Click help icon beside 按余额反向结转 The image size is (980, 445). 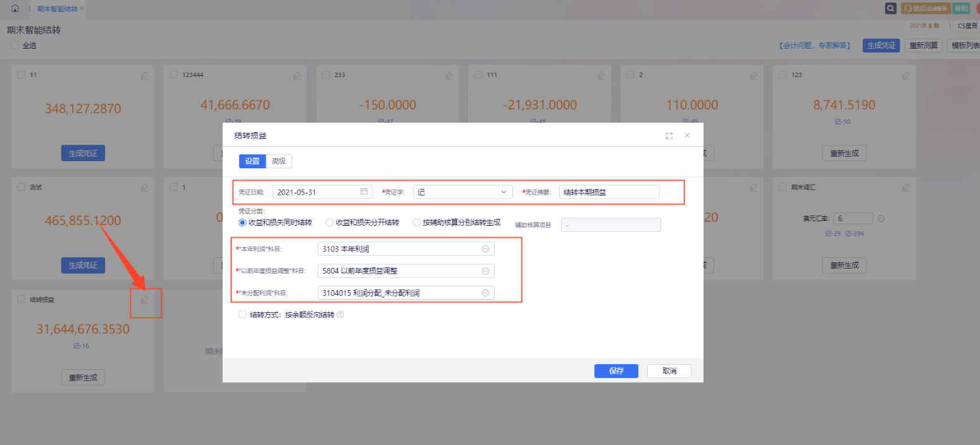tap(340, 314)
